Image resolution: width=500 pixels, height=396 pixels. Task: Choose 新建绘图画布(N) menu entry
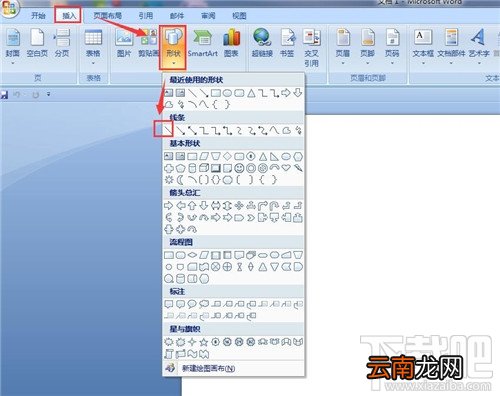click(208, 368)
